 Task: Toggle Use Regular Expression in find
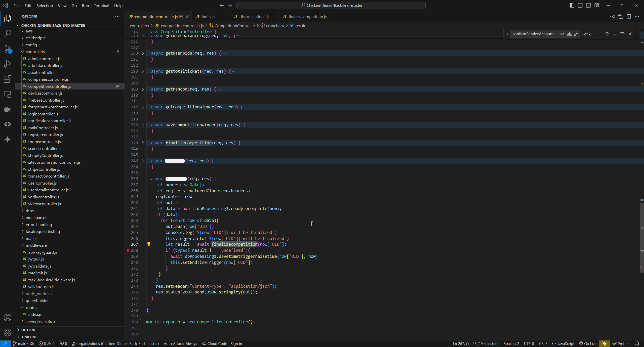pyautogui.click(x=576, y=34)
